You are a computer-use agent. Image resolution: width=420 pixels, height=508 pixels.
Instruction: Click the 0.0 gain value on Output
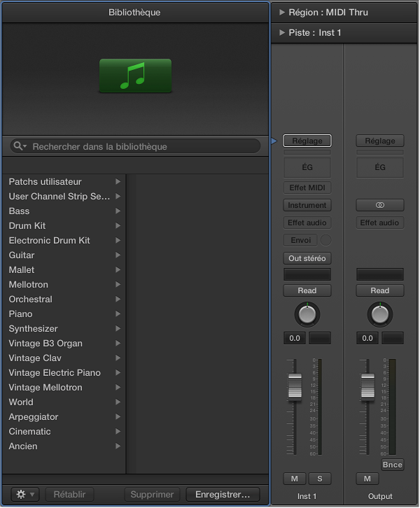coord(367,338)
